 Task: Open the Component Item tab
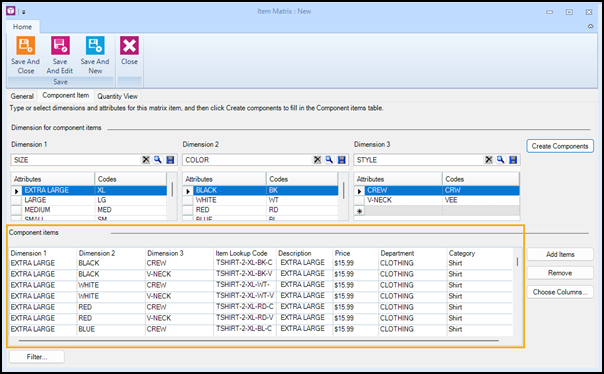coord(65,95)
